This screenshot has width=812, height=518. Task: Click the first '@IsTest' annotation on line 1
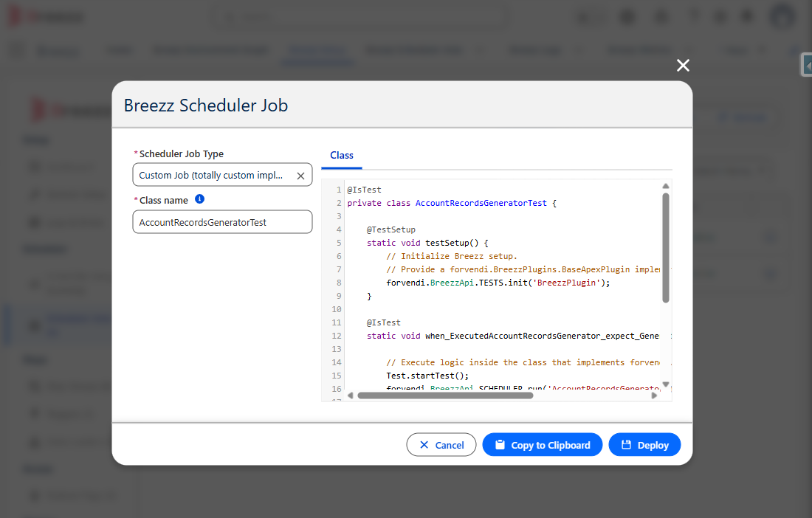coord(364,190)
